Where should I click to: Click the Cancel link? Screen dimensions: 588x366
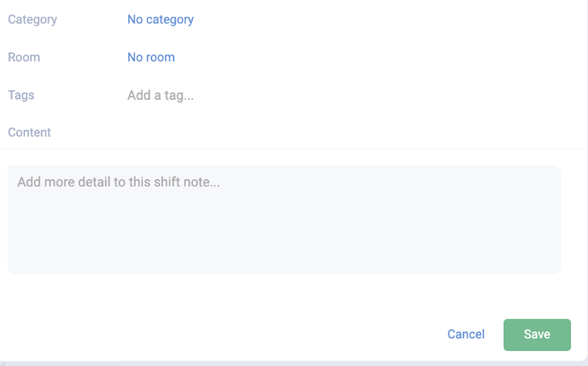click(x=466, y=334)
